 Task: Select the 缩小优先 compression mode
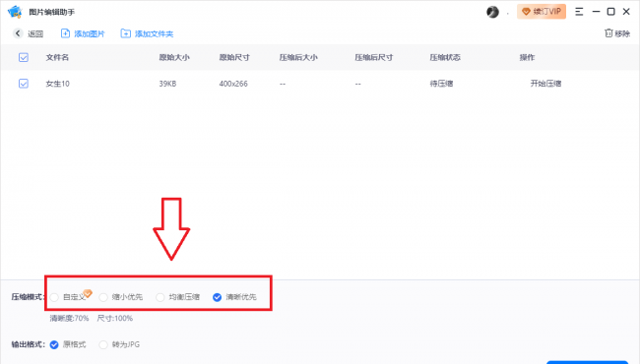click(103, 297)
